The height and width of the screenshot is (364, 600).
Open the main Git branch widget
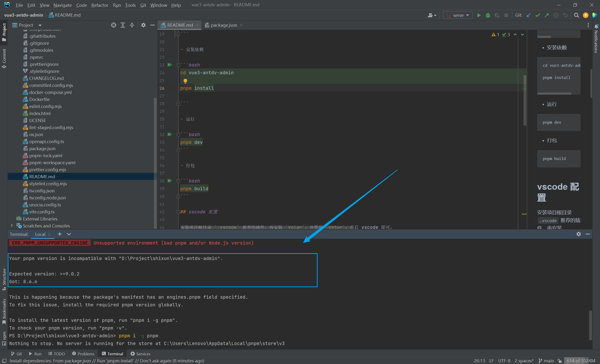[x=546, y=360]
